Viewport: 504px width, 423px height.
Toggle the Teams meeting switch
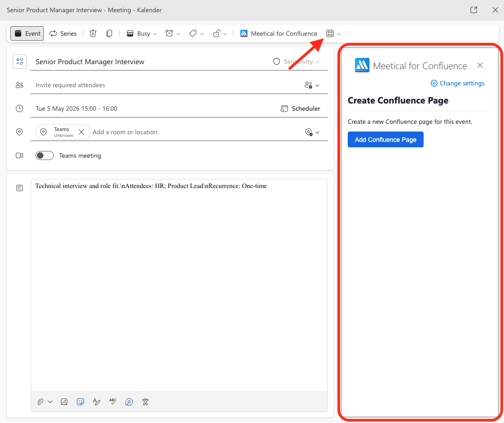point(45,156)
